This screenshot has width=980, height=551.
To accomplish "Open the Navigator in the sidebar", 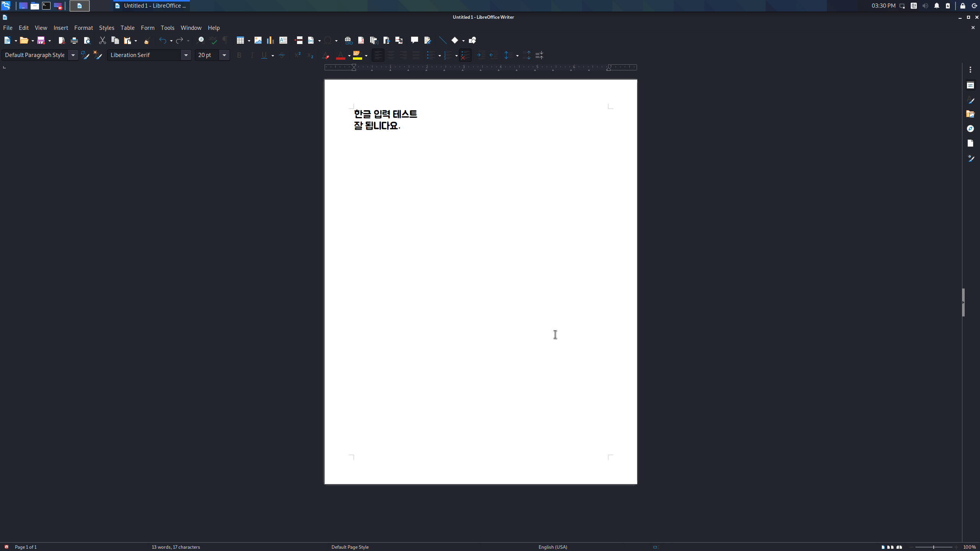I will click(x=970, y=129).
